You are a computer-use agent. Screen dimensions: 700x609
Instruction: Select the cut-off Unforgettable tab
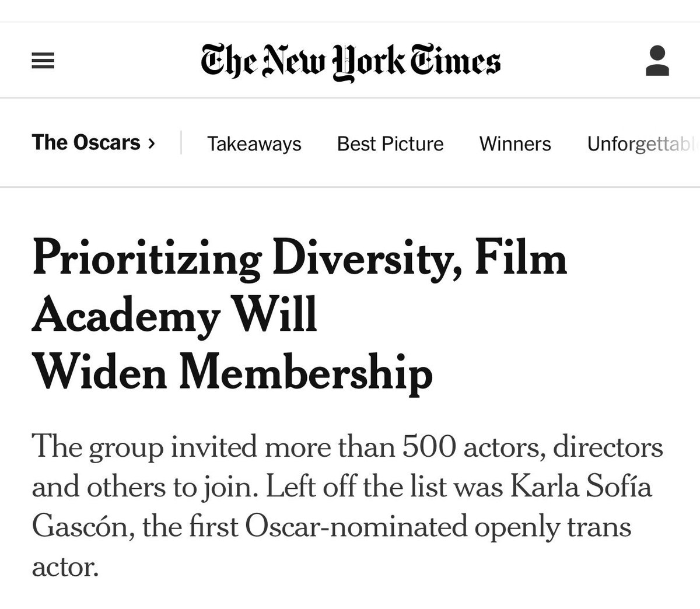point(643,143)
